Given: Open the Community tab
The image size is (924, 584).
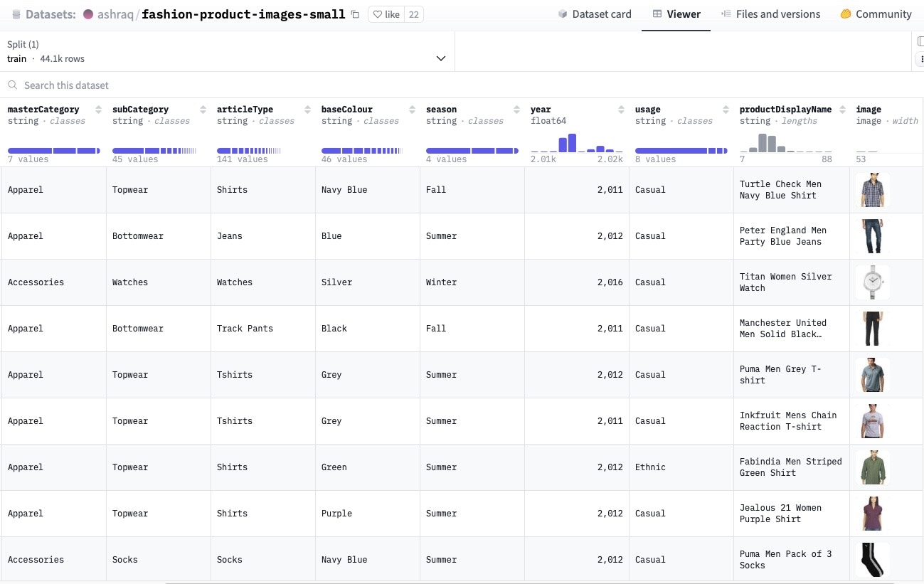Looking at the screenshot, I should [876, 14].
